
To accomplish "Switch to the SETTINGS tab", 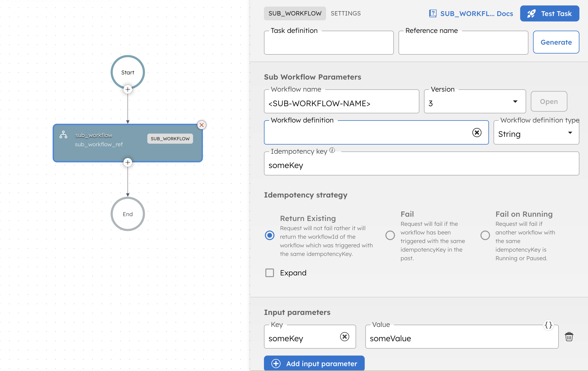I will pos(346,13).
